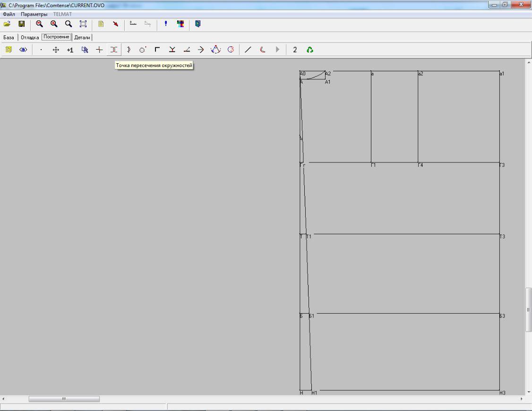Click the vertical scrollbar thumb
The width and height of the screenshot is (532, 411).
(529, 309)
